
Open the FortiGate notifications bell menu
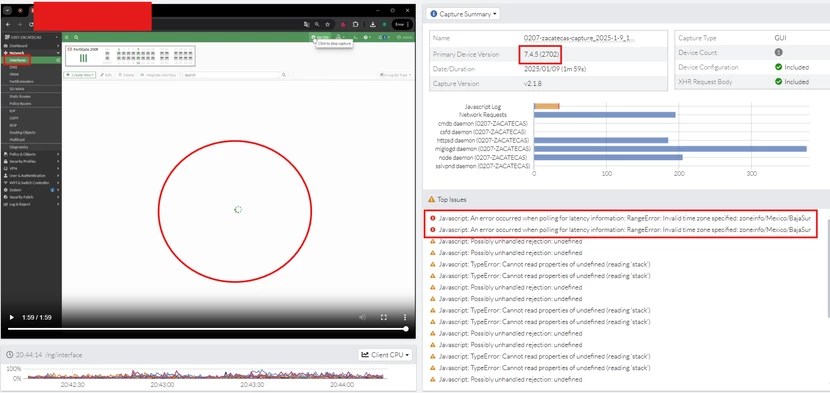(x=384, y=38)
